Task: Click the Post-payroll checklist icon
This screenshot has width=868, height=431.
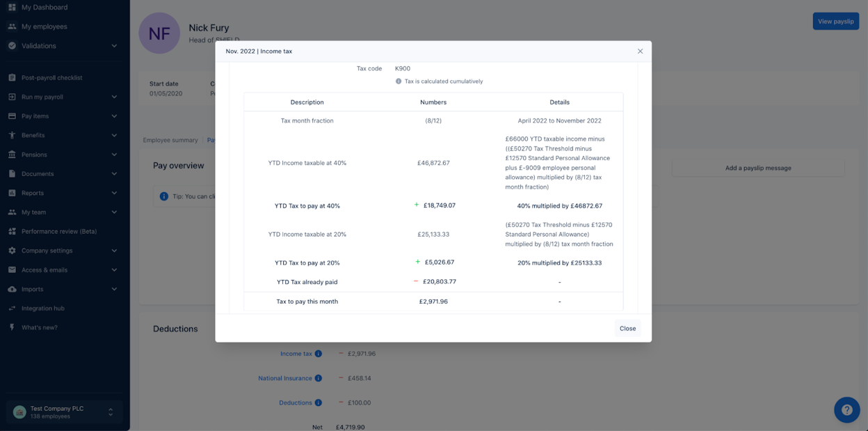Action: [12, 78]
